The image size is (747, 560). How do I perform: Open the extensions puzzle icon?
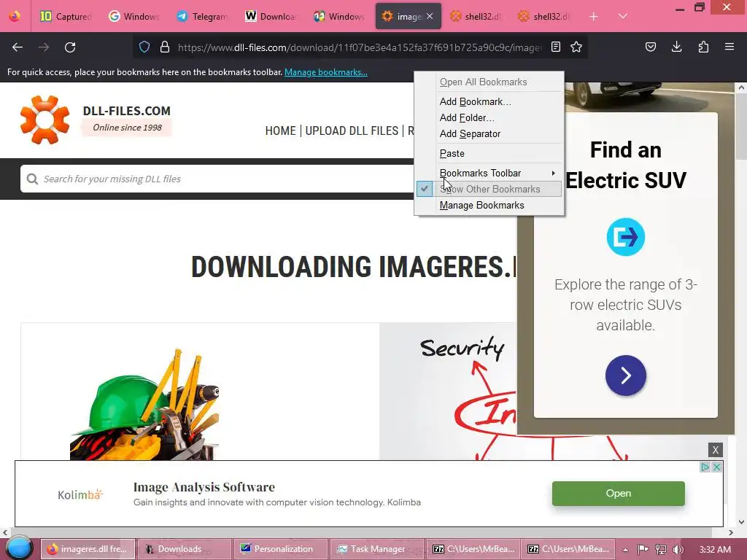click(703, 47)
